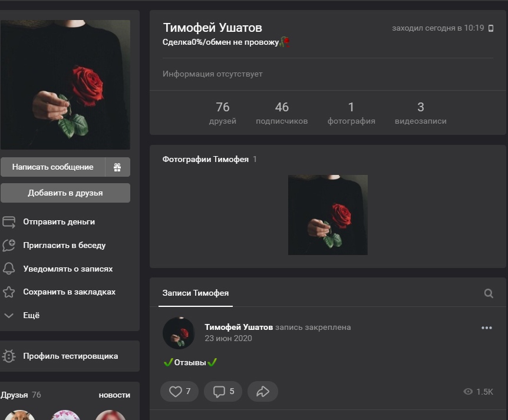Open the 3 videos counter
This screenshot has width=508, height=420.
pos(420,113)
